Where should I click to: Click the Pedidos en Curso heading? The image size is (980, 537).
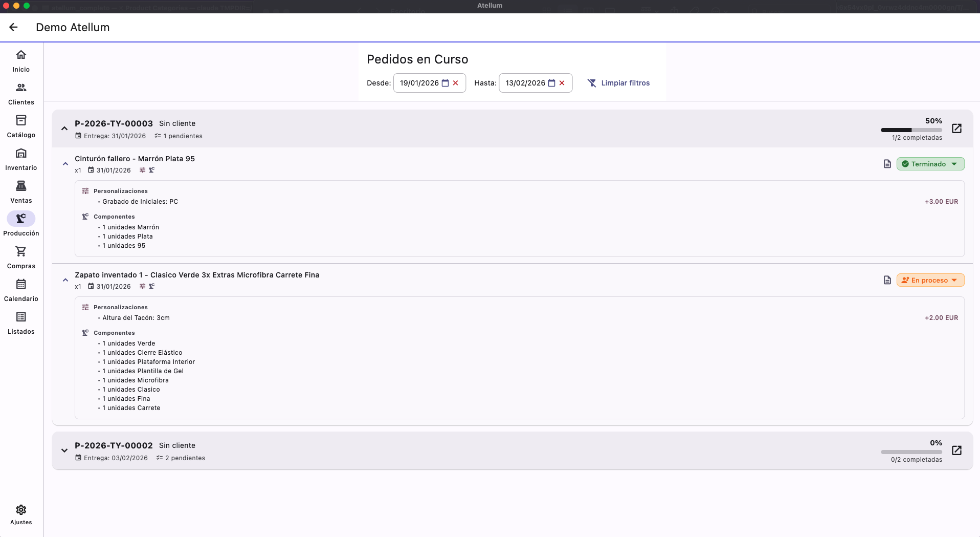click(417, 59)
